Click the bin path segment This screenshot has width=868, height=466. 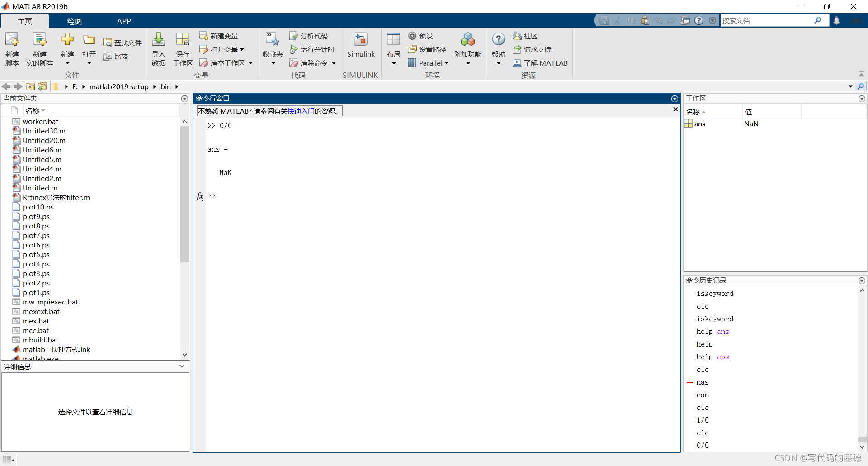click(x=166, y=86)
